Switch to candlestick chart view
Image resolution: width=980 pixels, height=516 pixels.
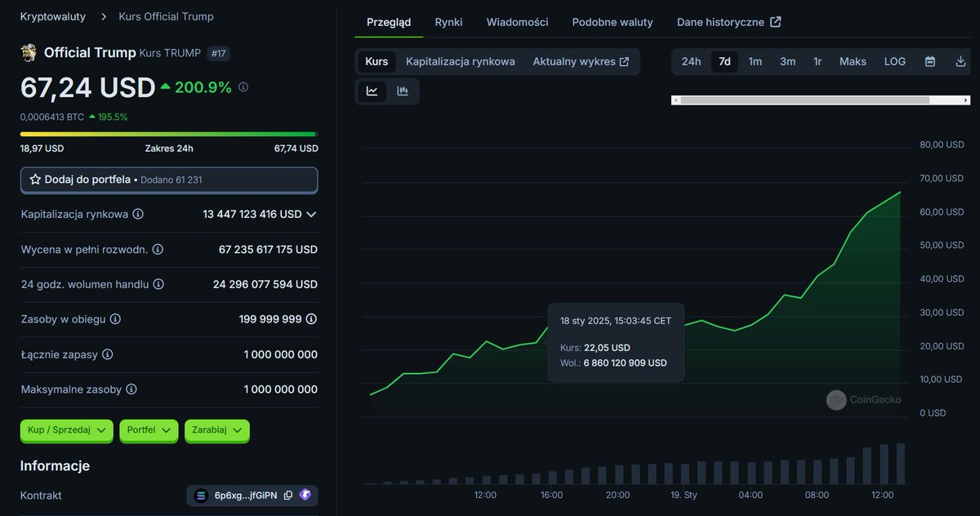[x=403, y=91]
